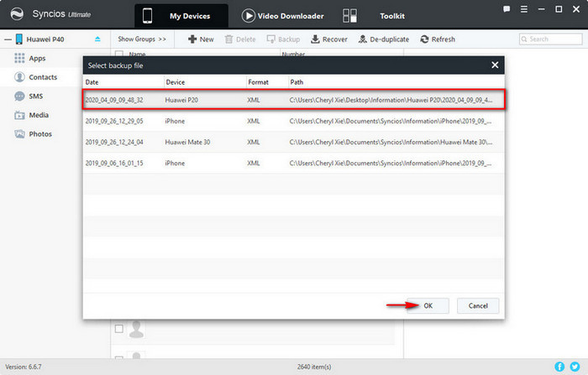Viewport: 588px width, 375px height.
Task: Open Photos in the sidebar
Action: coord(40,134)
